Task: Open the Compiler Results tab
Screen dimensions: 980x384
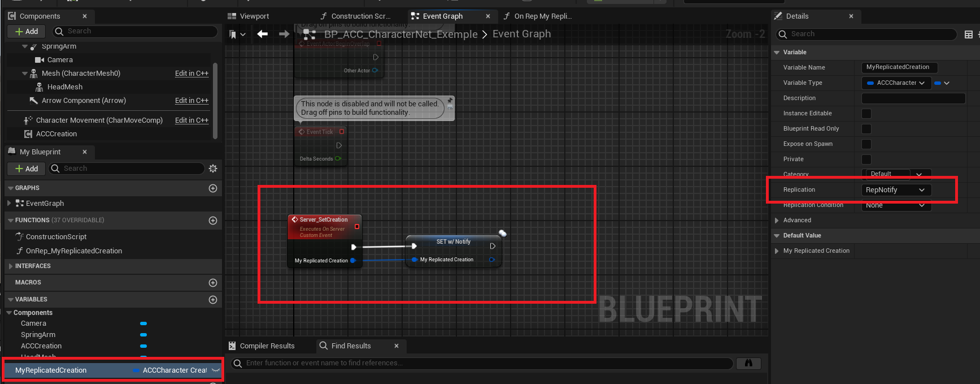Action: 262,346
